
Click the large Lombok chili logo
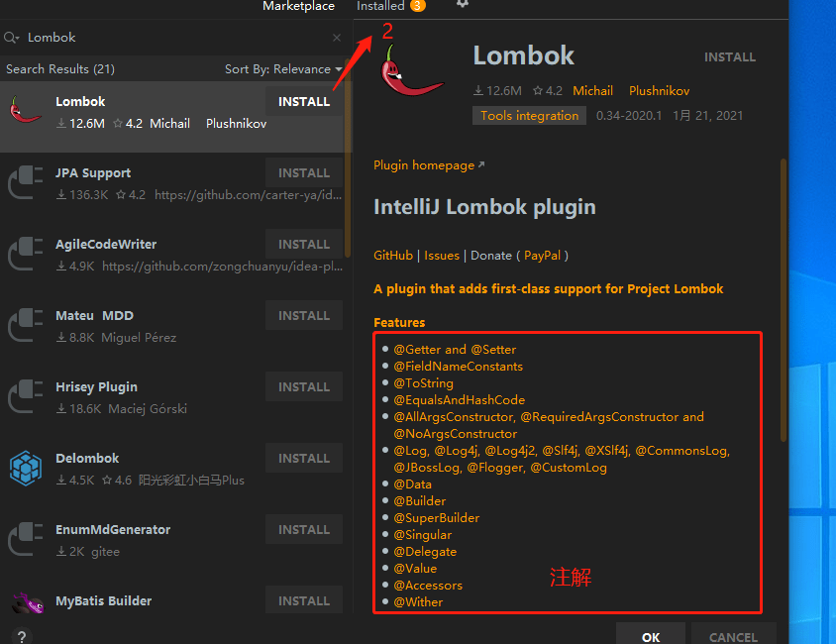point(411,70)
